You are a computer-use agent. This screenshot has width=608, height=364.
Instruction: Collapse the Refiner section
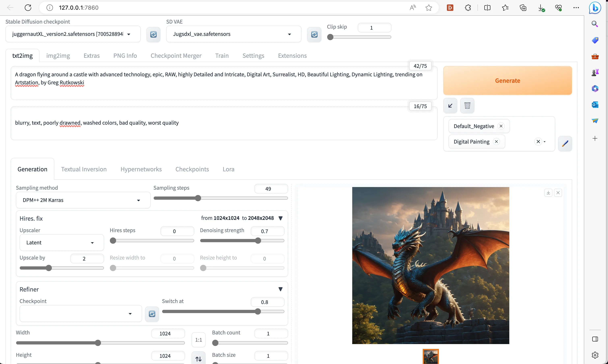click(281, 289)
